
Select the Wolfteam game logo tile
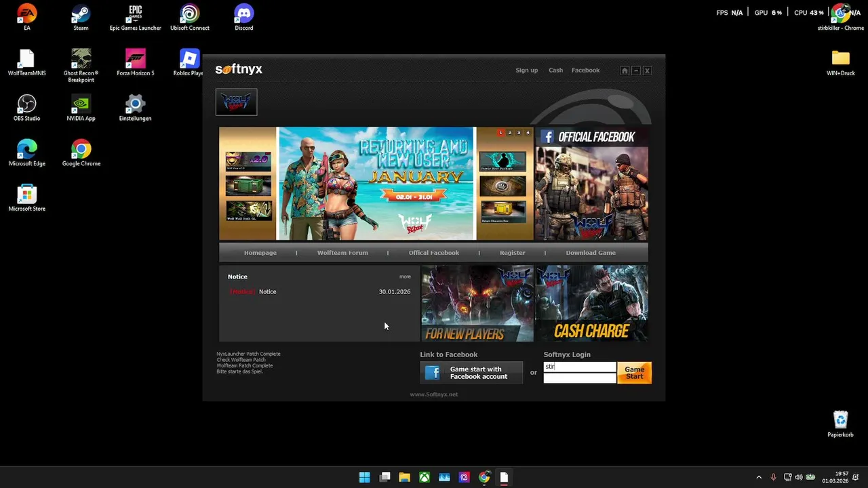click(236, 102)
